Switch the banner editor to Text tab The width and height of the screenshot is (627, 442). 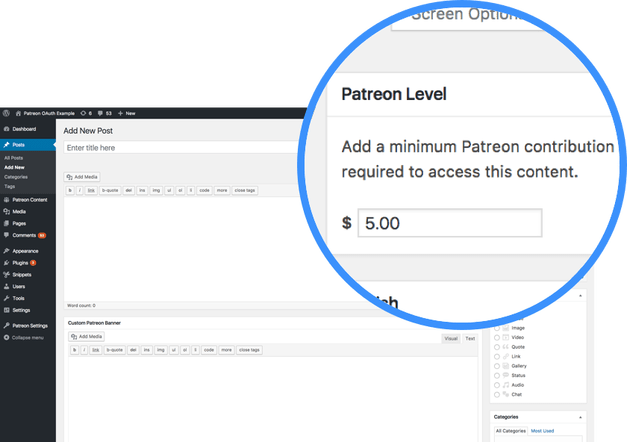pos(470,339)
